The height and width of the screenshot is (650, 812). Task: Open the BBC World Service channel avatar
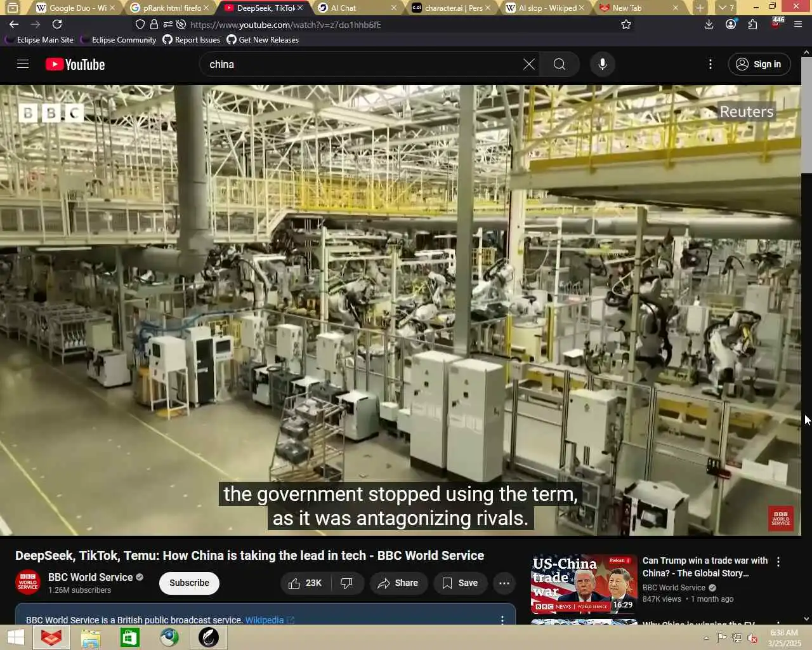28,583
